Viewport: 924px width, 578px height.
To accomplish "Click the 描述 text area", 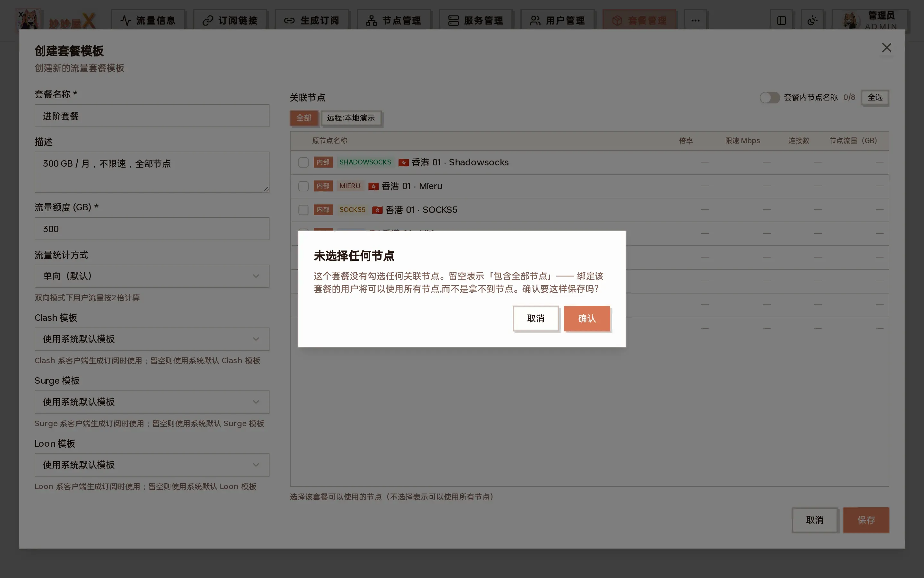I will [152, 172].
